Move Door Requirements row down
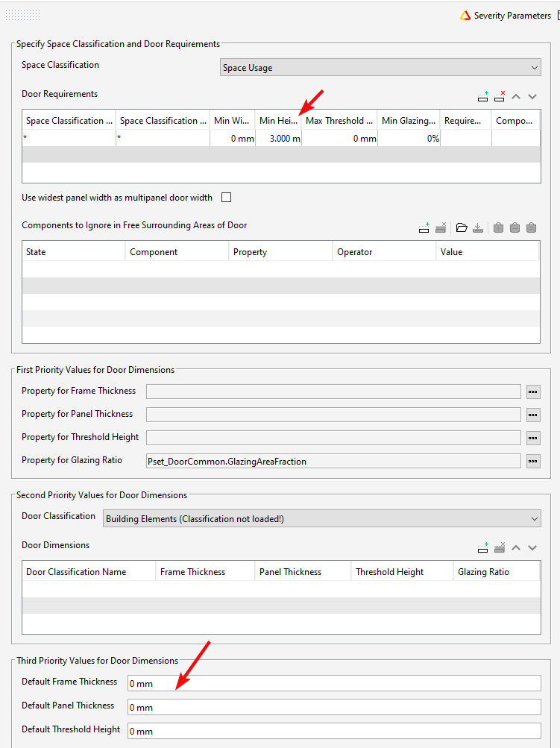560x748 pixels. tap(532, 96)
